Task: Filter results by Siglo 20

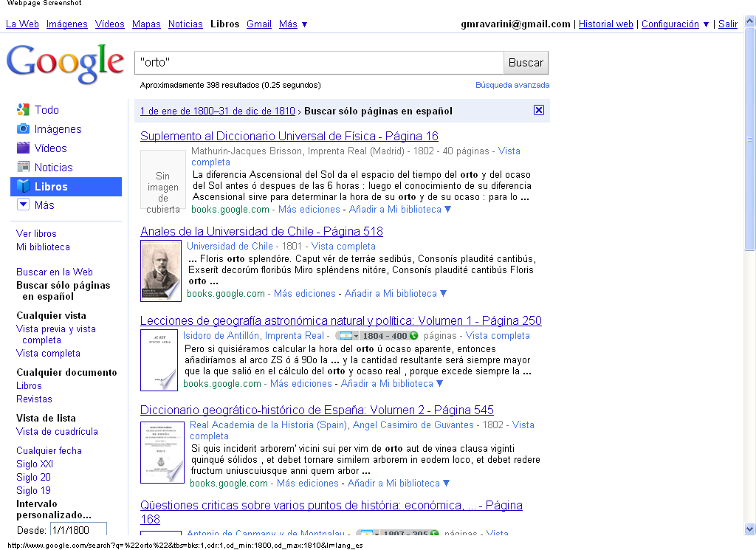Action: (33, 477)
